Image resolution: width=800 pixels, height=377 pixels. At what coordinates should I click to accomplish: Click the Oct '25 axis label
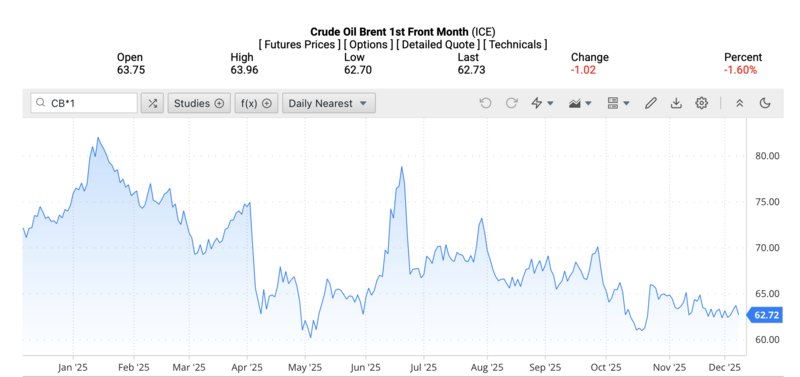point(606,367)
